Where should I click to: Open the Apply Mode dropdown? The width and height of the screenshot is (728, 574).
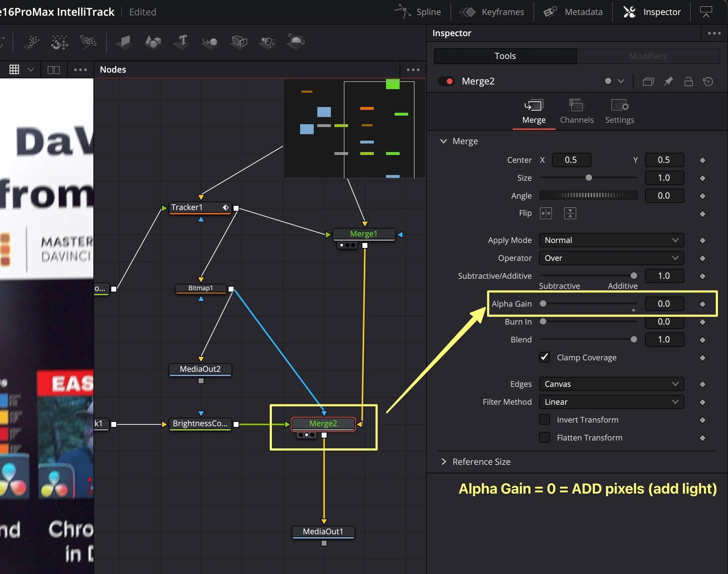pyautogui.click(x=611, y=240)
